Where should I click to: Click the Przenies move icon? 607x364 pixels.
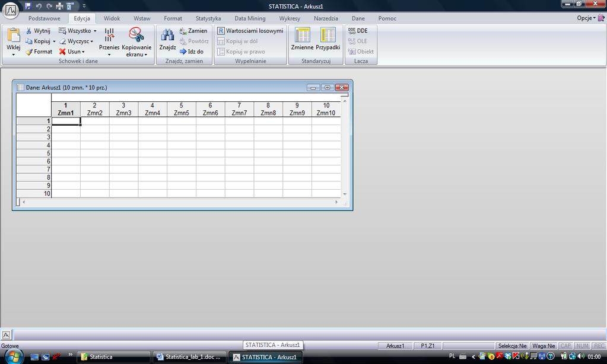(x=110, y=35)
